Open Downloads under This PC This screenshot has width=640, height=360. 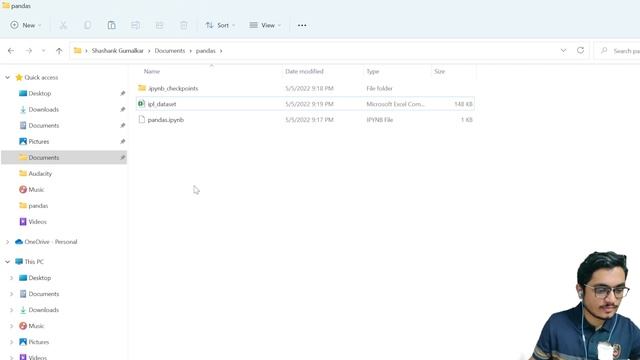coord(44,310)
